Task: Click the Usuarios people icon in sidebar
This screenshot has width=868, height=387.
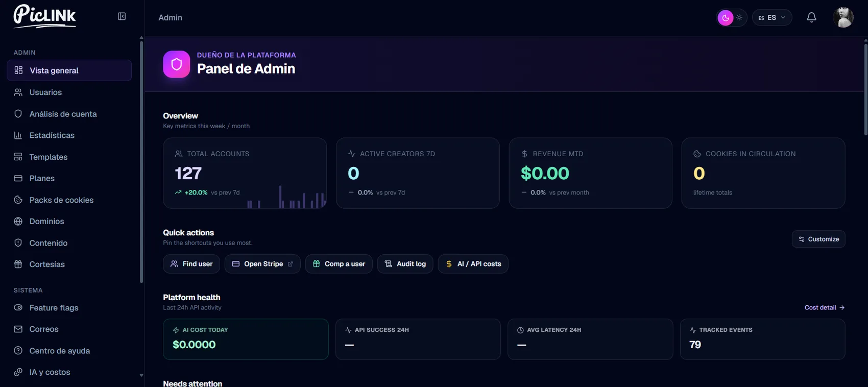Action: (18, 92)
